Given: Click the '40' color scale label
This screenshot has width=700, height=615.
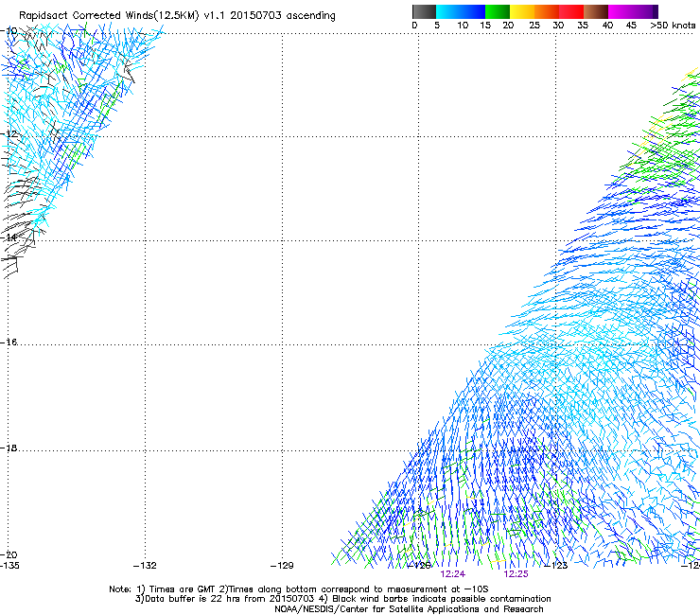Looking at the screenshot, I should click(607, 26).
